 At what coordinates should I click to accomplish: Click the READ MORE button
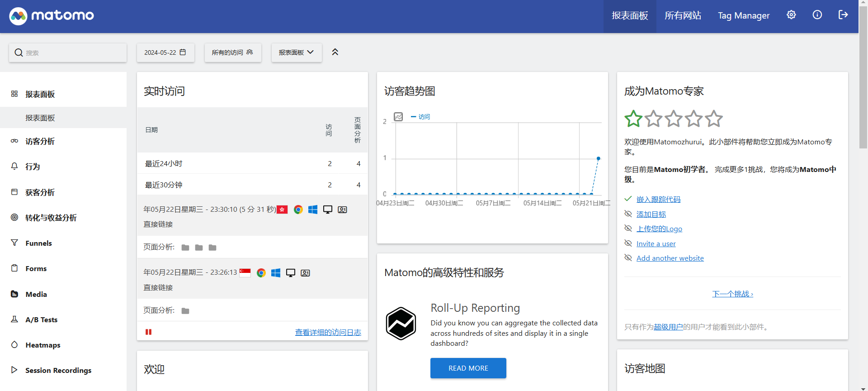coord(468,368)
